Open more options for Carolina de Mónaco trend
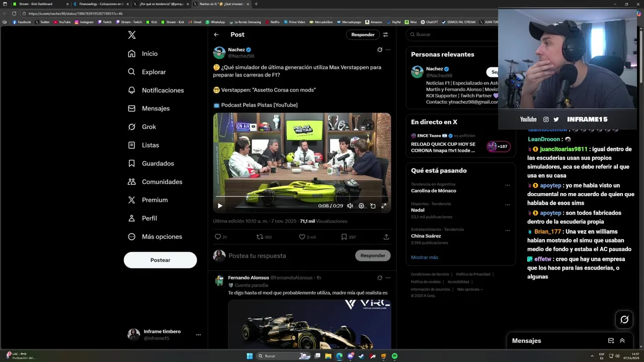 [x=507, y=185]
